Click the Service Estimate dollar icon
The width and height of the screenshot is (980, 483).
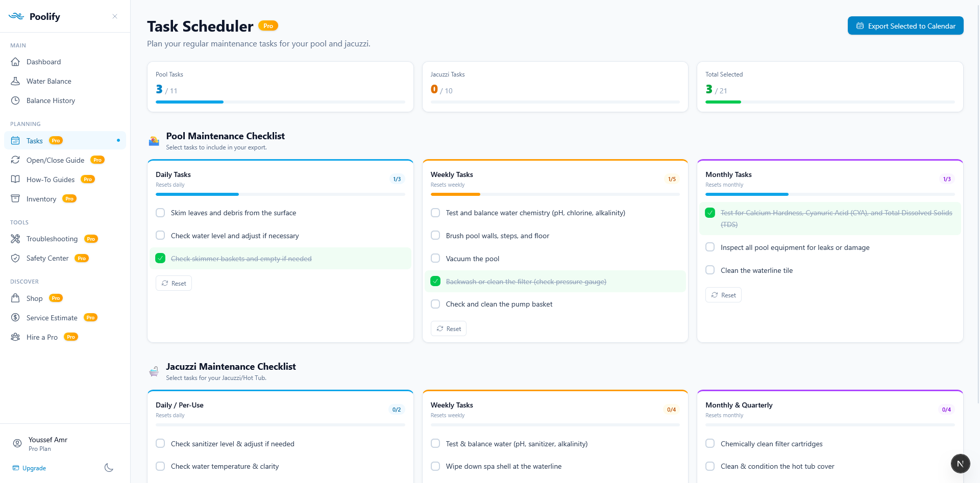16,318
